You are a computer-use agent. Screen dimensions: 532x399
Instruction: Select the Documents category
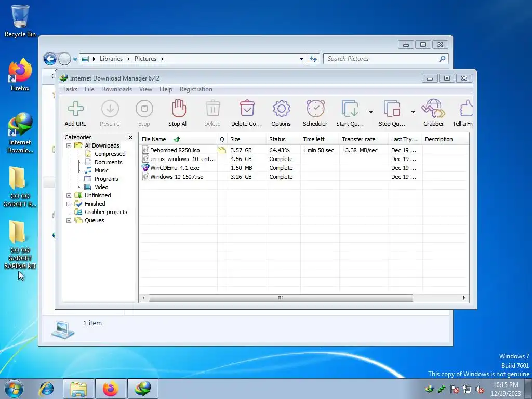click(108, 162)
